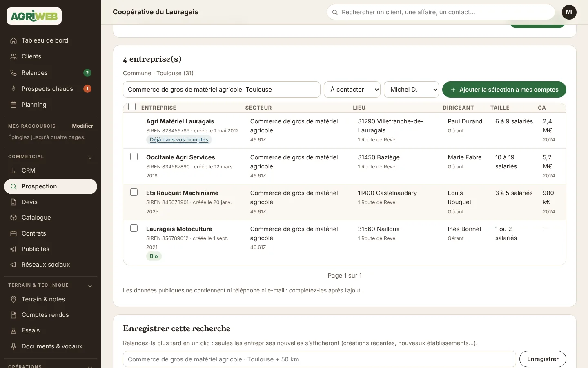The width and height of the screenshot is (588, 368).
Task: Click the Clients people icon
Action: coord(13,56)
